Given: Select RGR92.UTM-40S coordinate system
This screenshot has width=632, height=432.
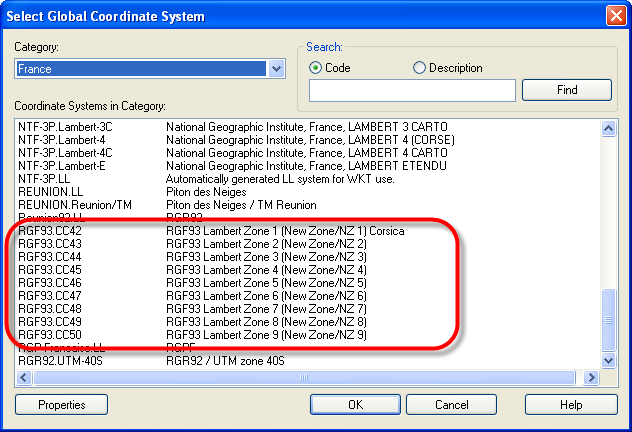Looking at the screenshot, I should (62, 361).
